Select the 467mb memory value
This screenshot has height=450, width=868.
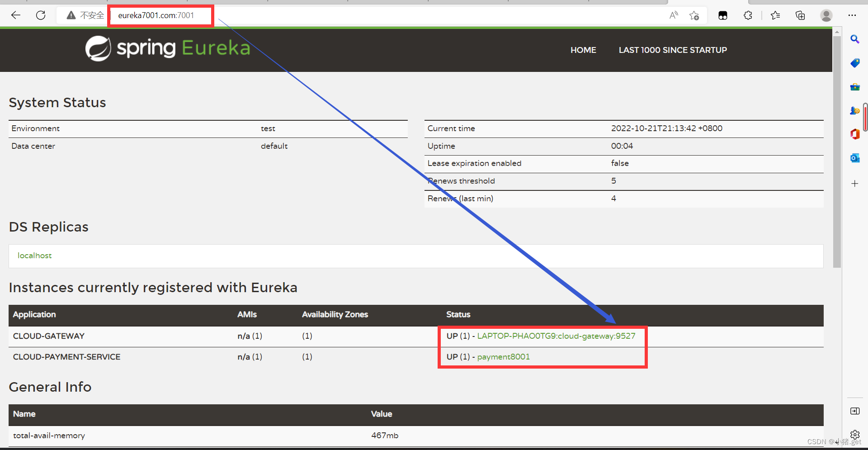[x=385, y=436]
